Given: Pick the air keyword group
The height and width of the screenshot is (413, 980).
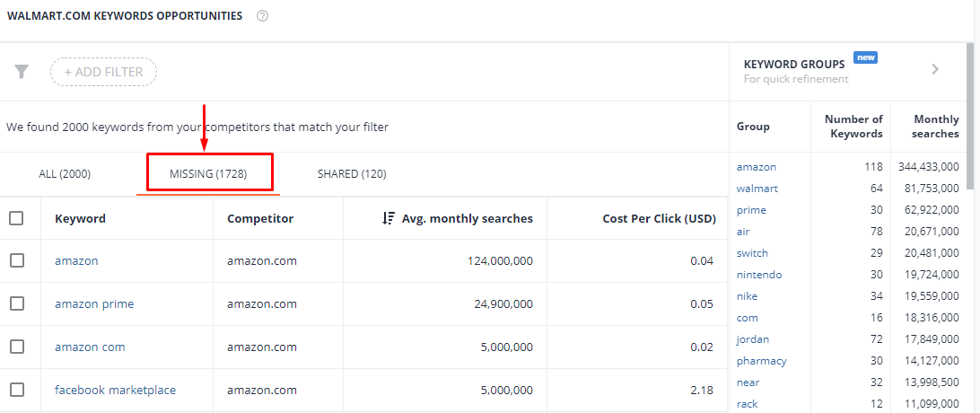Looking at the screenshot, I should coord(743,232).
